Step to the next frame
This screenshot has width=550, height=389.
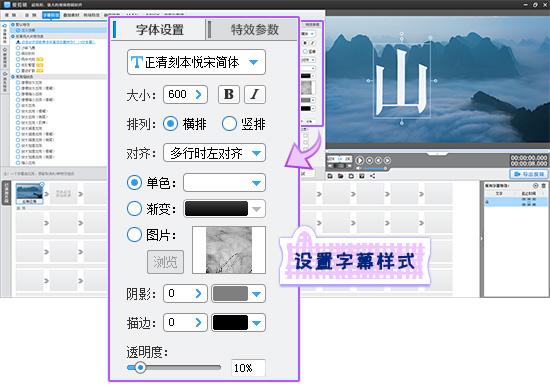(x=387, y=160)
